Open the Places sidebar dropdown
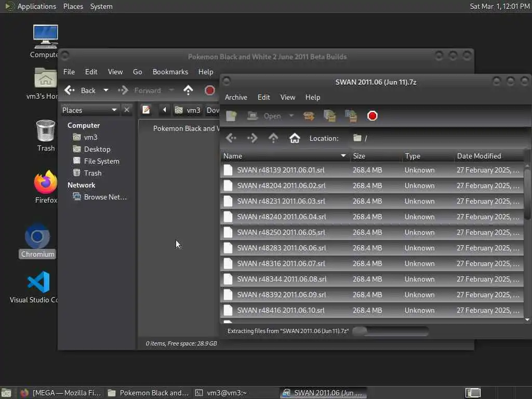The image size is (532, 399). (89, 110)
